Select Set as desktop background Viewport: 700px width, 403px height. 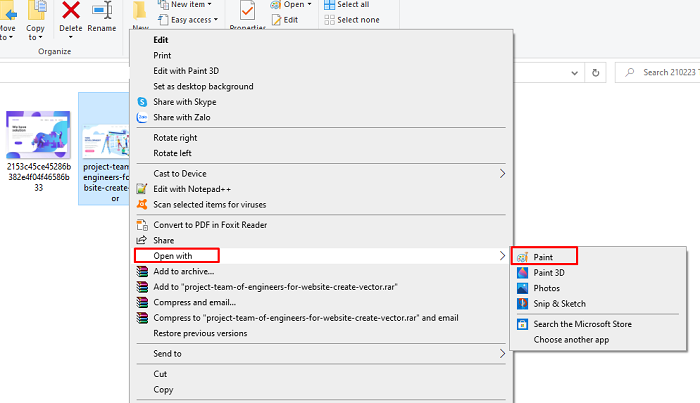[x=203, y=87]
